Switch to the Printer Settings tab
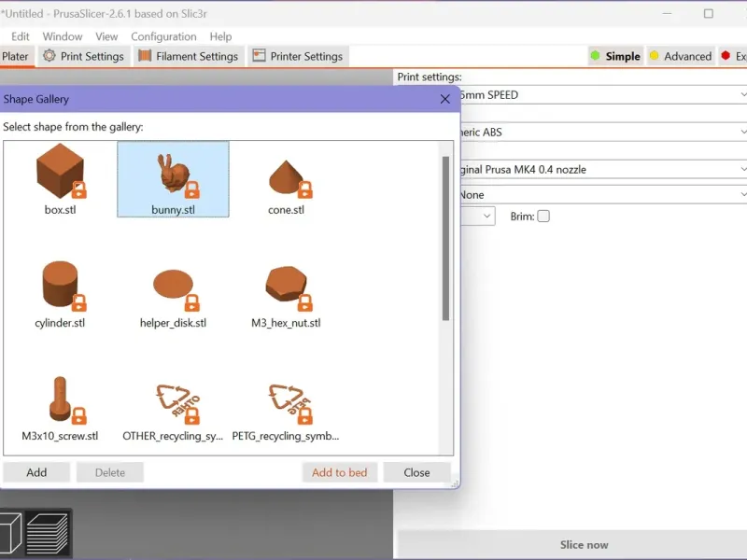The height and width of the screenshot is (560, 747). pos(298,56)
